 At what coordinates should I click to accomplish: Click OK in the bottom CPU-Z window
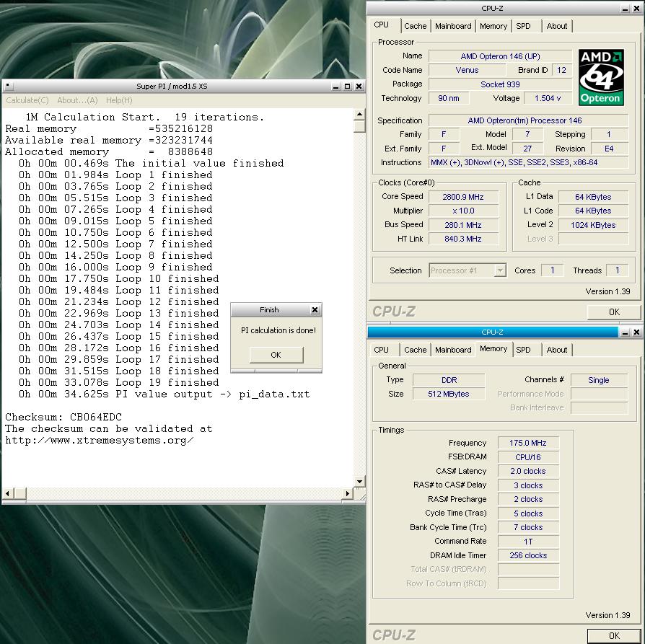point(614,636)
